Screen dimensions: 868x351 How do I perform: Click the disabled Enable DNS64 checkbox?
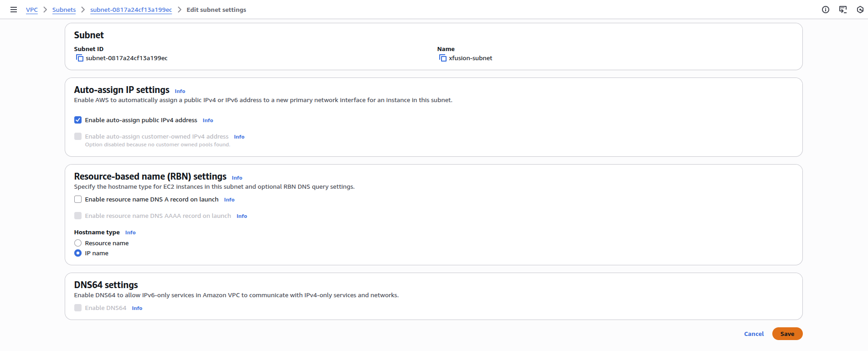point(78,308)
